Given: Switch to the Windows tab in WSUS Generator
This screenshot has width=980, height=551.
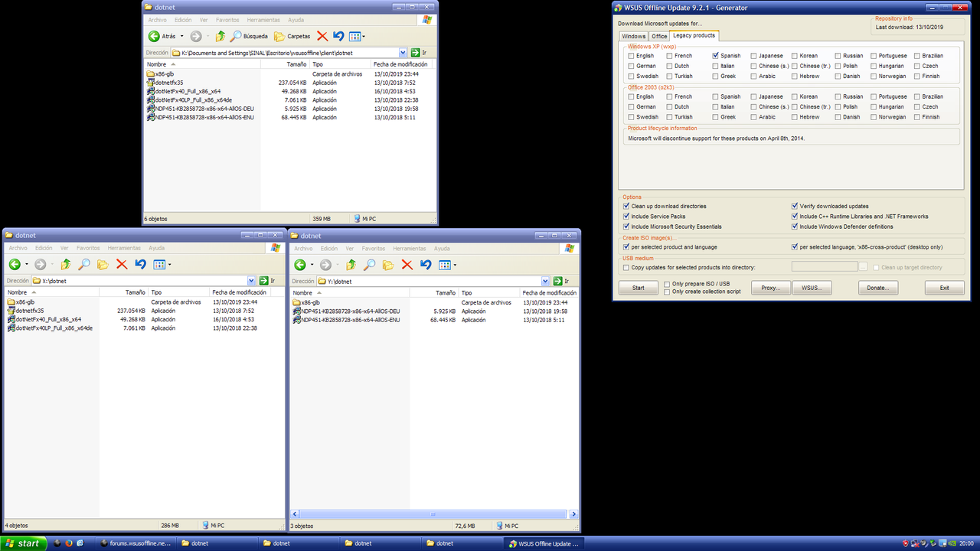Looking at the screenshot, I should tap(633, 36).
